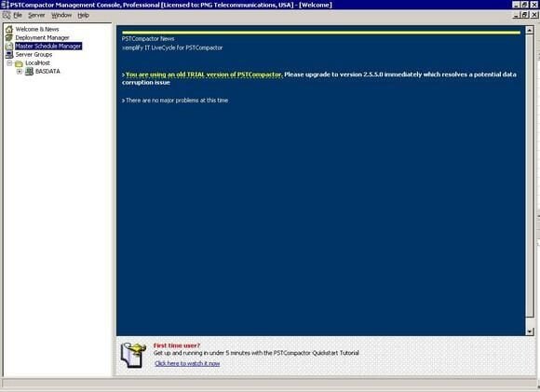The image size is (540, 392).
Task: Expand the BASDATA server node
Action: [20, 72]
